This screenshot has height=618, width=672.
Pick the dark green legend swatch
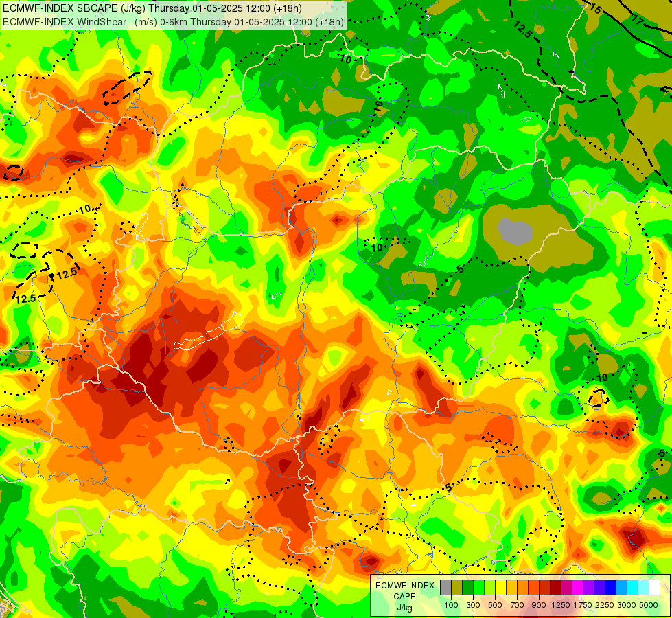click(467, 587)
